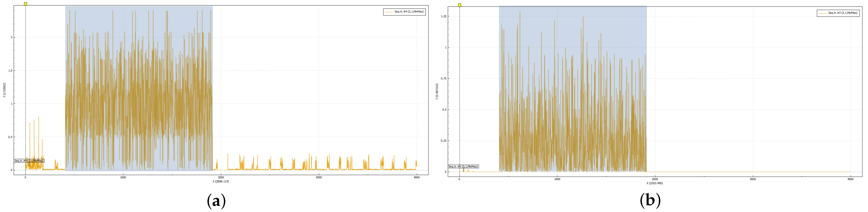The width and height of the screenshot is (868, 212).
Task: Click the 3000 tick on the Seq.tr.#3 X axis
Action: [x=752, y=179]
